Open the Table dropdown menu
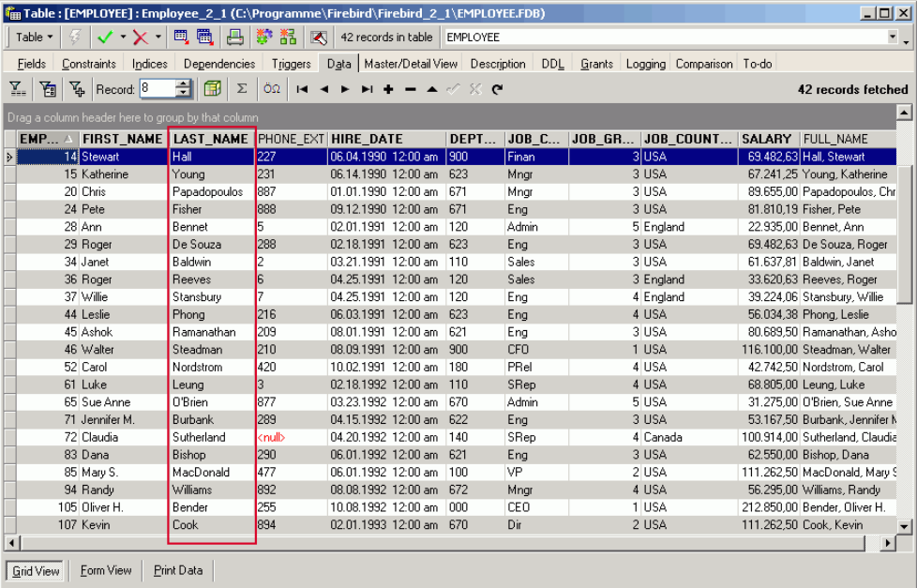 (35, 38)
